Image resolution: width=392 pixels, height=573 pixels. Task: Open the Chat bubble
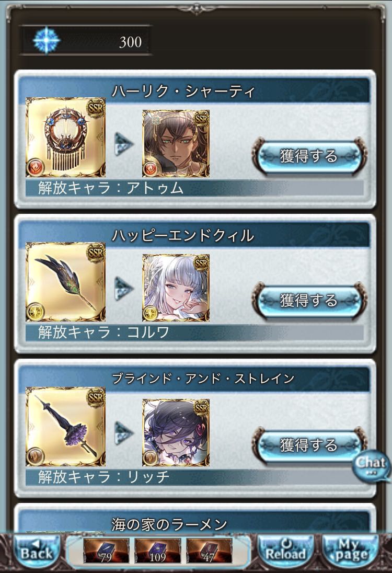pos(371,465)
